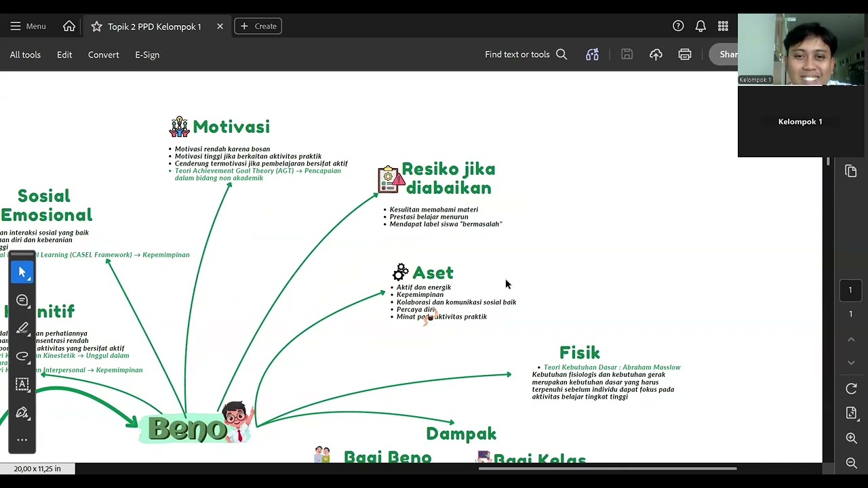The height and width of the screenshot is (488, 868).
Task: Click the Kelompok 1 webcam video thumbnail
Action: (x=801, y=49)
